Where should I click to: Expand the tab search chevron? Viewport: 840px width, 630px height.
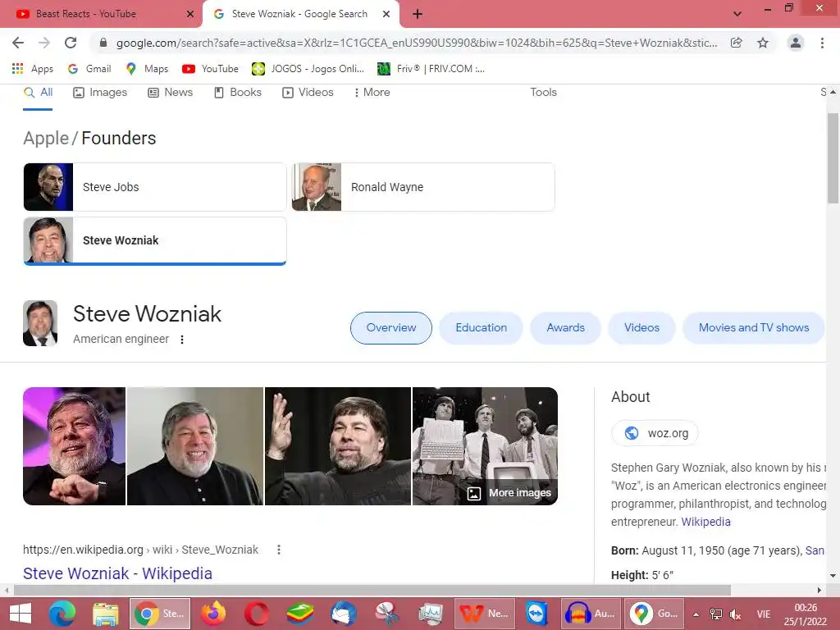pos(737,14)
